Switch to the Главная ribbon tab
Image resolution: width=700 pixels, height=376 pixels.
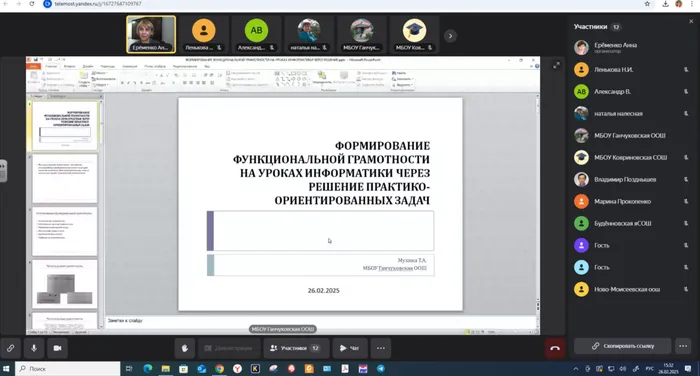click(51, 66)
